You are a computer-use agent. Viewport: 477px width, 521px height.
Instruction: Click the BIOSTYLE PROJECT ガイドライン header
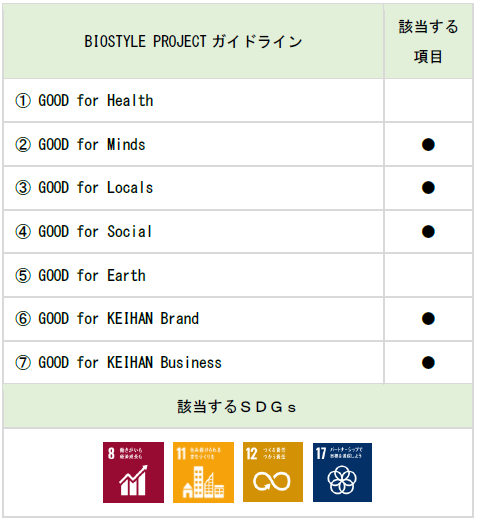coord(193,42)
